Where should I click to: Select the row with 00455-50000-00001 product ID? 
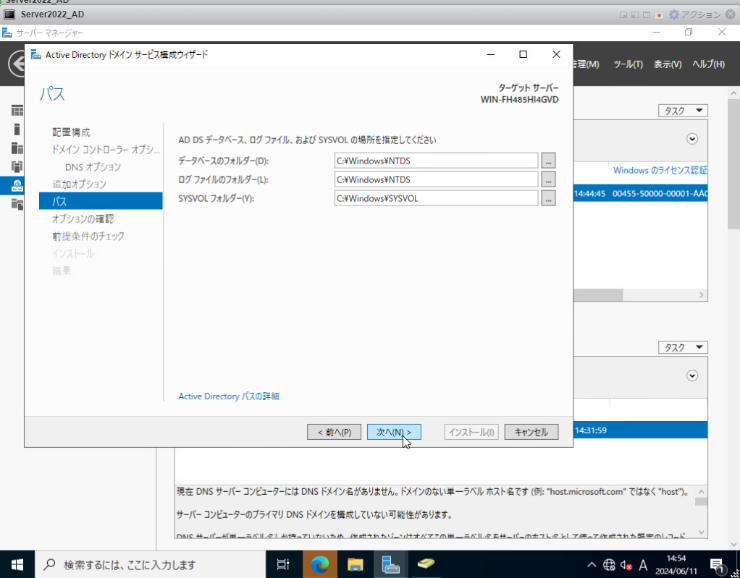(640, 193)
